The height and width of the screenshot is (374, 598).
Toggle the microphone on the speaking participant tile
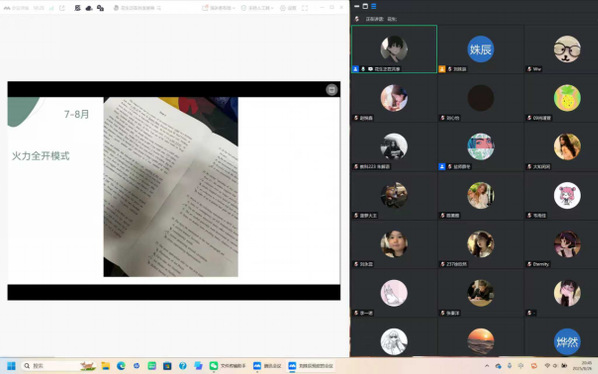click(x=363, y=69)
